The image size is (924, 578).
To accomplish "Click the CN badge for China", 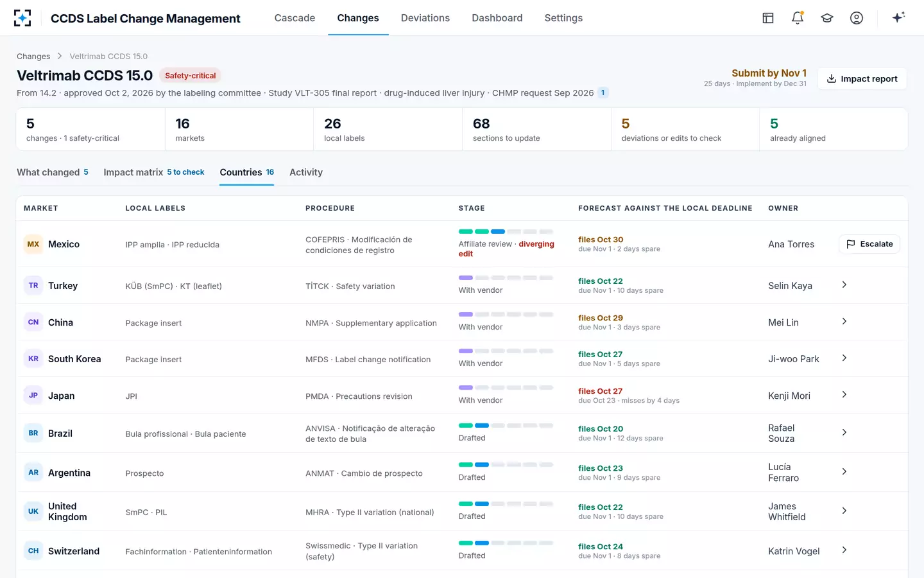I will point(33,322).
